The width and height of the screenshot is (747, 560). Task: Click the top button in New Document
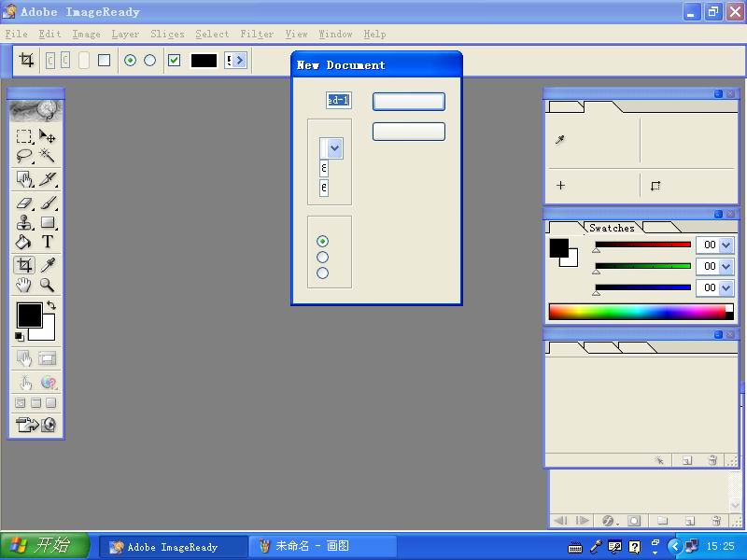[409, 102]
